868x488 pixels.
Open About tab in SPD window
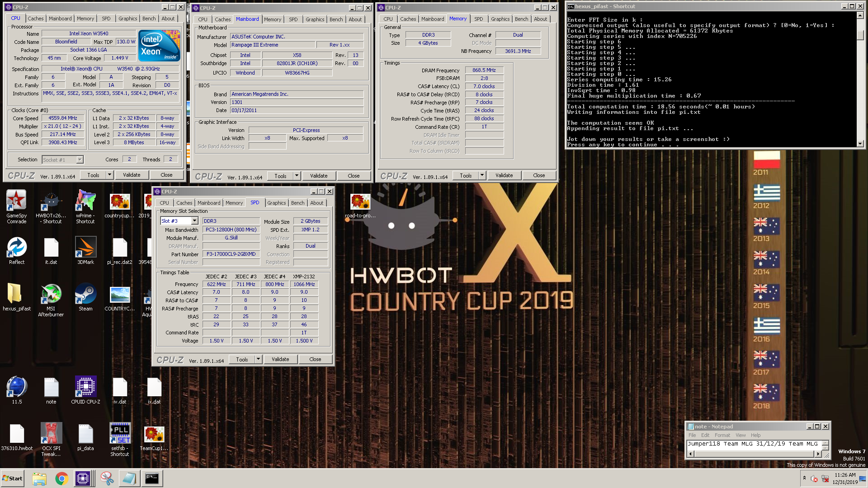(316, 203)
